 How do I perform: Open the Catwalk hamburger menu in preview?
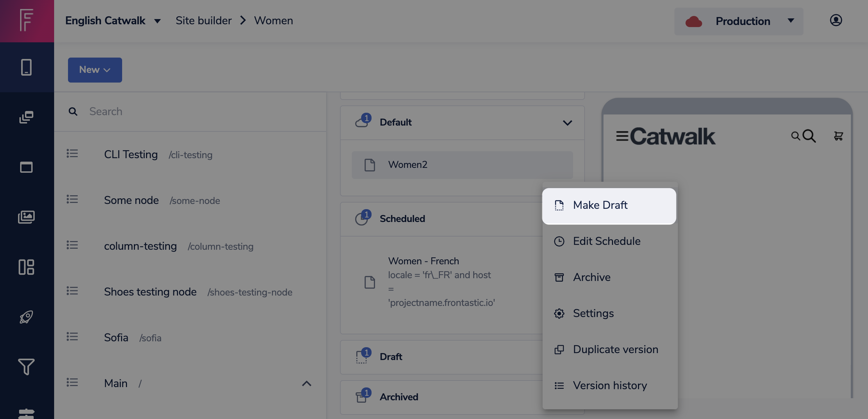coord(622,136)
